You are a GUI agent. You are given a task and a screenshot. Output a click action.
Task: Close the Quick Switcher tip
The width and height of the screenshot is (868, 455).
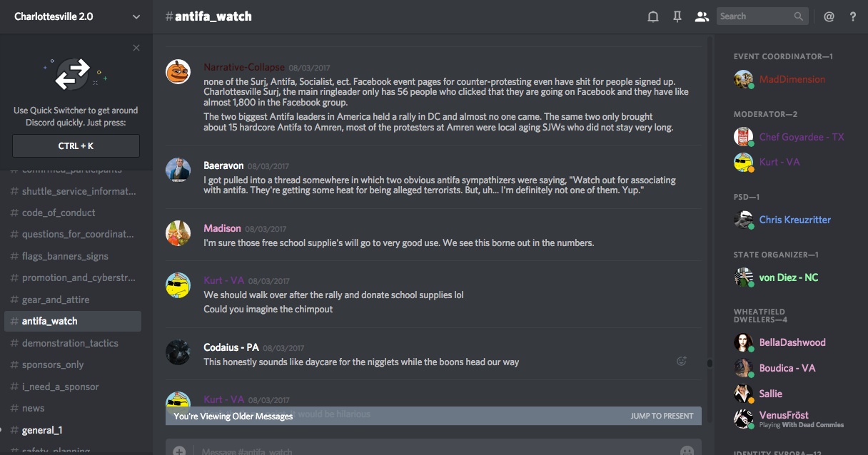coord(136,48)
